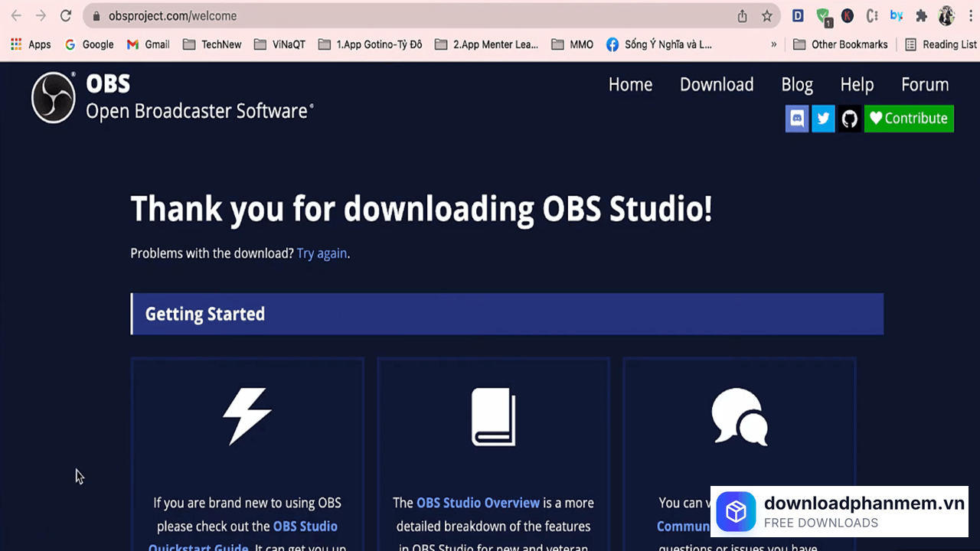The image size is (980, 551).
Task: Open the Extensions puzzle piece menu
Action: (x=921, y=15)
